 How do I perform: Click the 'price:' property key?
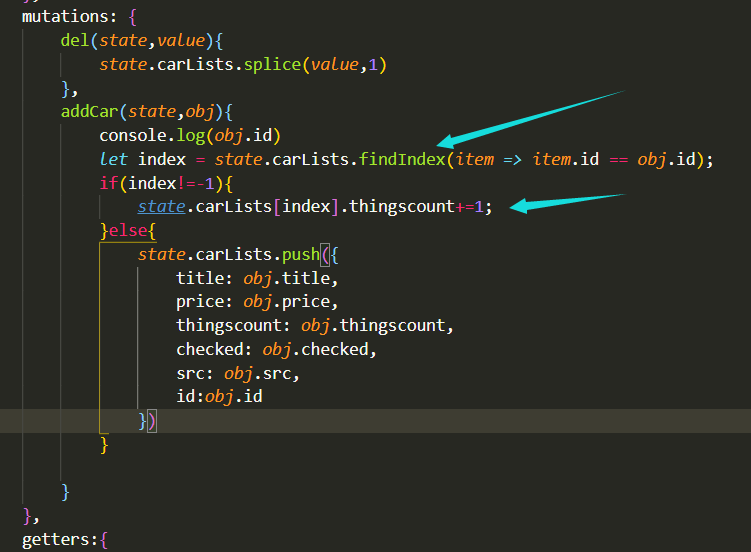pyautogui.click(x=205, y=302)
